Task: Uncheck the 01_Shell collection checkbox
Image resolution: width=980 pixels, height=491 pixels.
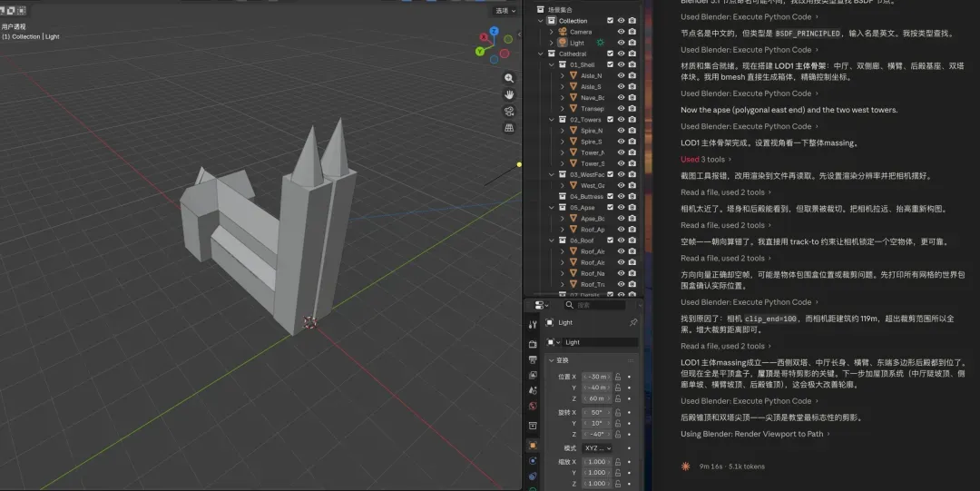Action: click(610, 64)
